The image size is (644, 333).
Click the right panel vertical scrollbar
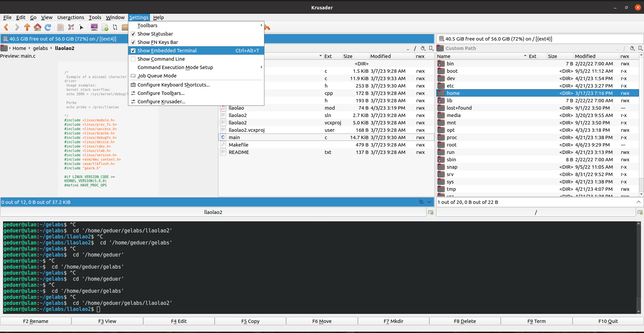[x=641, y=124]
